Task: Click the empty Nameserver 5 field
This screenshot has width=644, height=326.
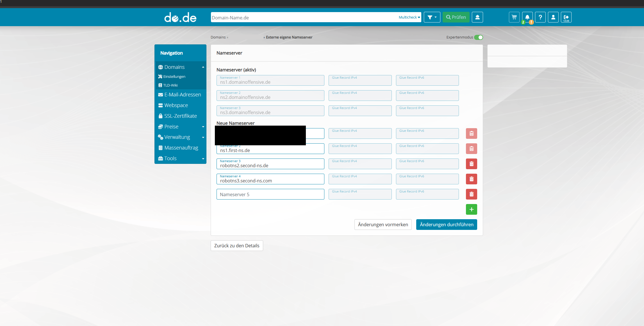Action: 270,194
